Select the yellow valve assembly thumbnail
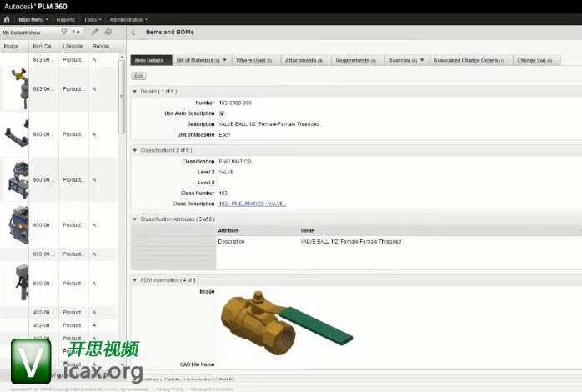582x392 pixels. coord(21,88)
